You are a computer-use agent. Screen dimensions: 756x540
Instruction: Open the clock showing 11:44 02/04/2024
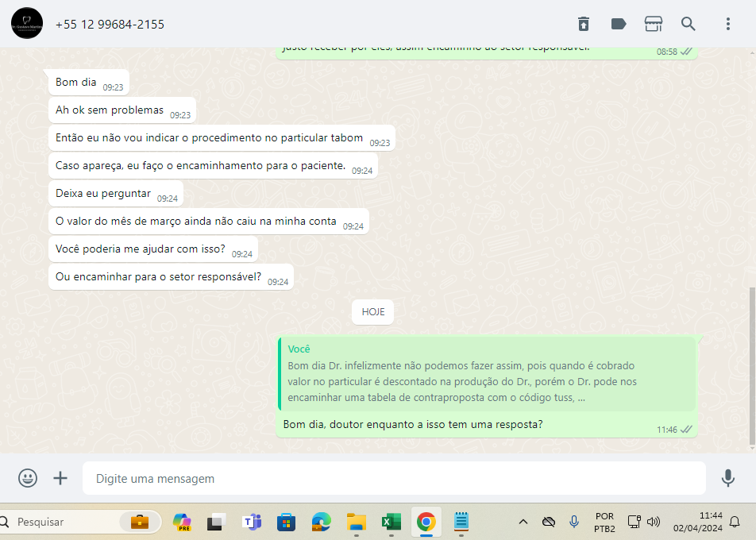click(x=698, y=523)
